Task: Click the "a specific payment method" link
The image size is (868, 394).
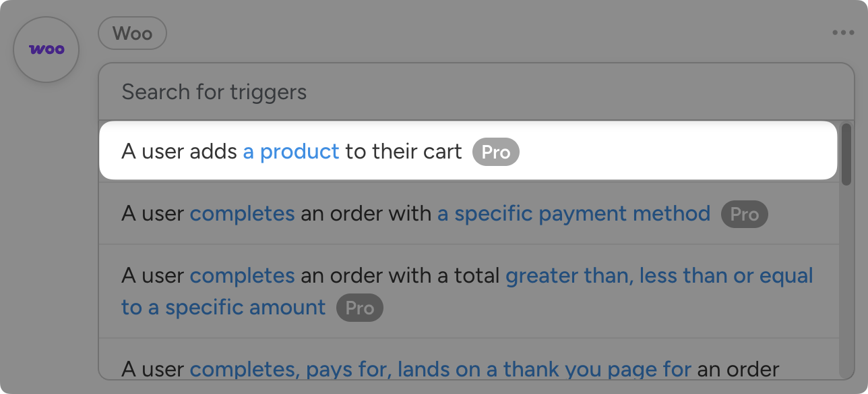Action: click(x=573, y=214)
